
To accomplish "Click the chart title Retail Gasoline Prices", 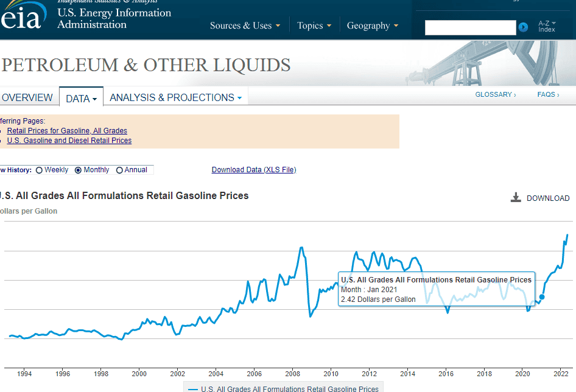I will [124, 195].
